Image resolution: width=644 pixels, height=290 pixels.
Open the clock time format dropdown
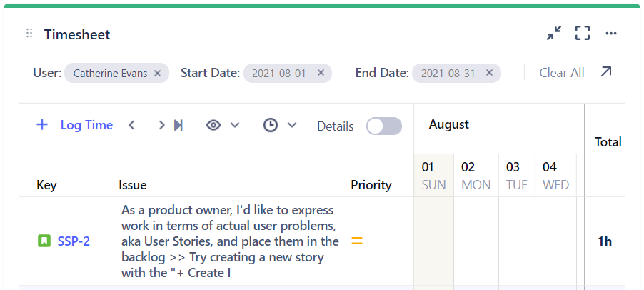(279, 126)
